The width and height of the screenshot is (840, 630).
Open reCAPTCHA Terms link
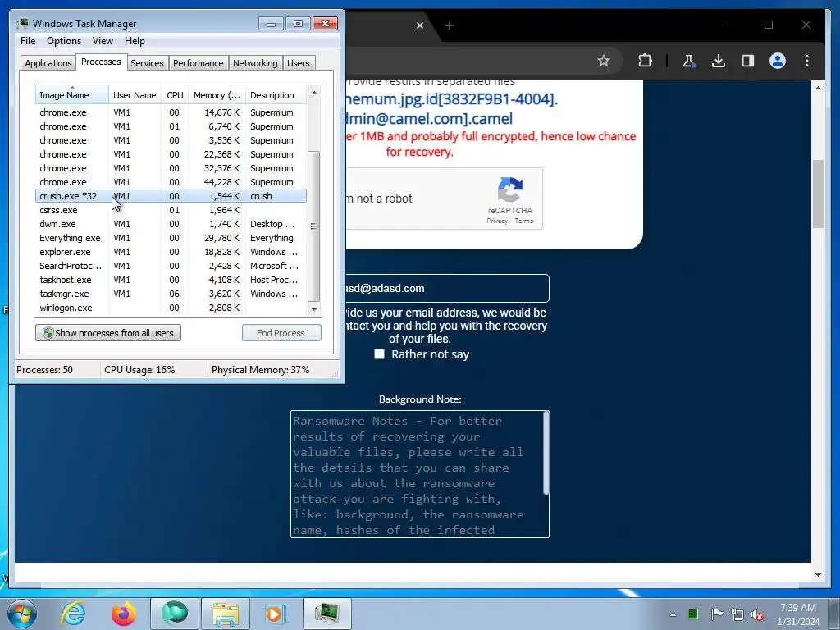coord(524,221)
